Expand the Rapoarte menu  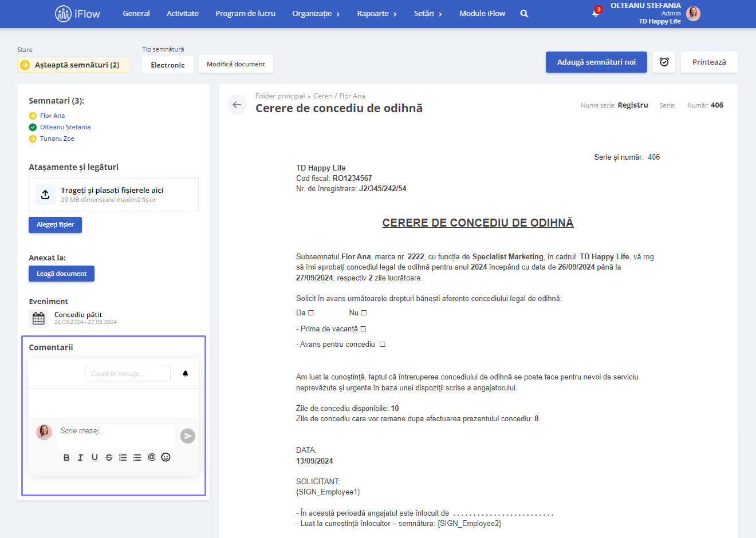(x=377, y=14)
